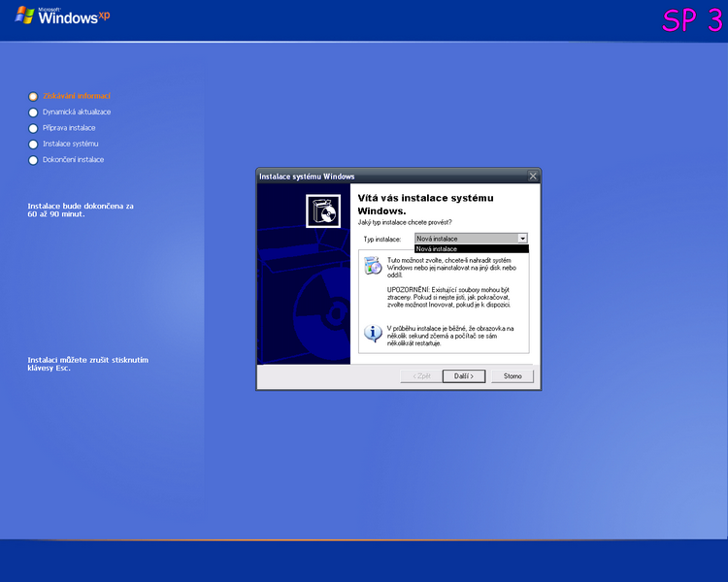Close the Instalace systému Windows dialog
This screenshot has height=582, width=728.
click(x=533, y=176)
